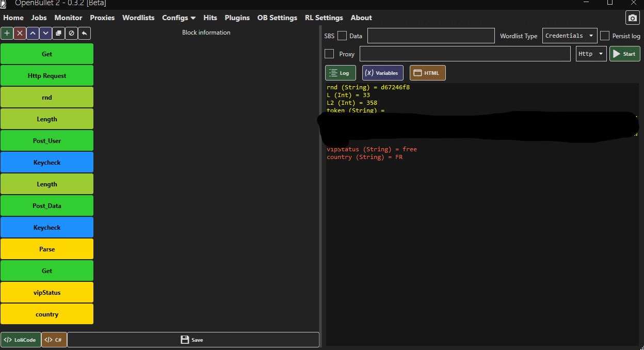The width and height of the screenshot is (644, 350).
Task: Move block up with the up arrow icon
Action: 33,33
